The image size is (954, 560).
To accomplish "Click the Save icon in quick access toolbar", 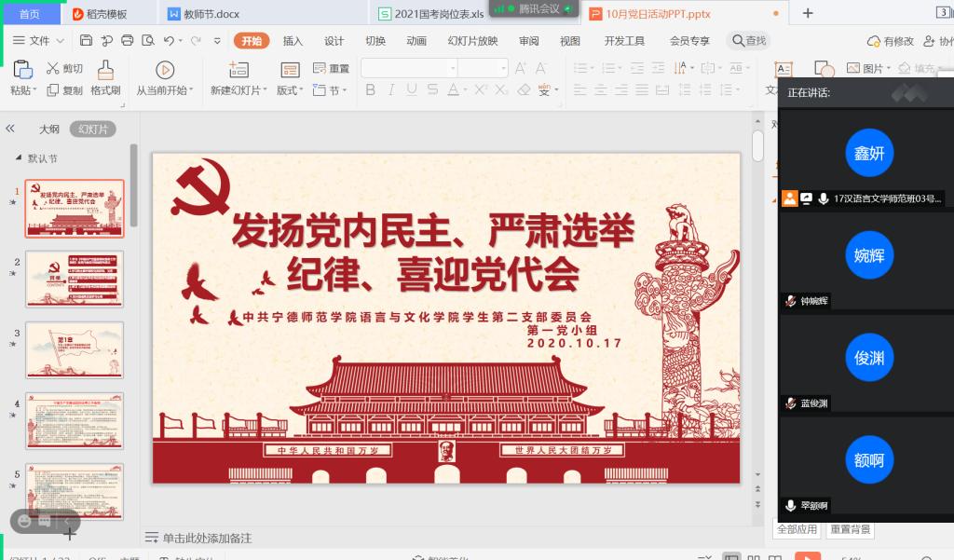I will [x=86, y=41].
